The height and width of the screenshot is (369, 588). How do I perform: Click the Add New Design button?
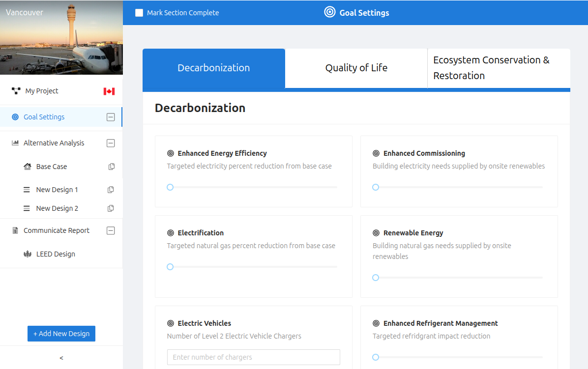(61, 334)
